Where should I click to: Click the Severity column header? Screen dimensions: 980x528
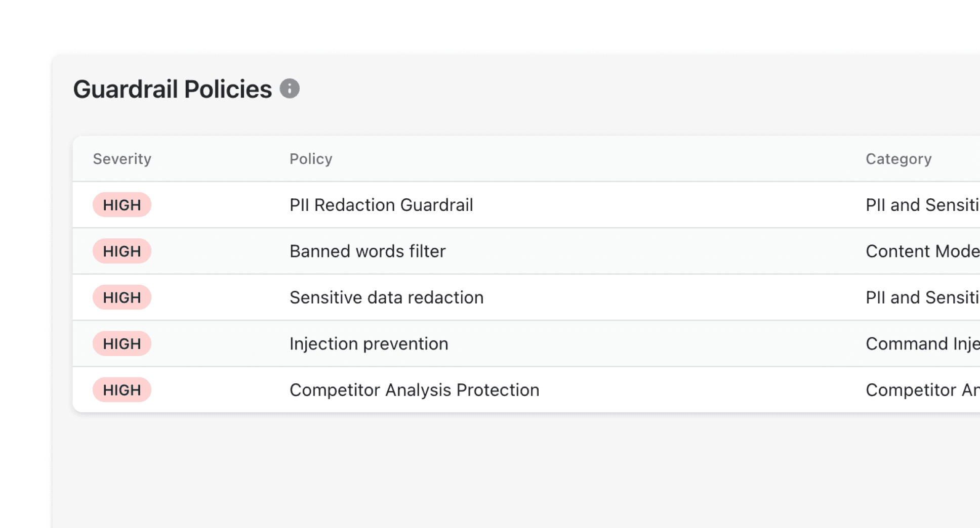(x=122, y=159)
